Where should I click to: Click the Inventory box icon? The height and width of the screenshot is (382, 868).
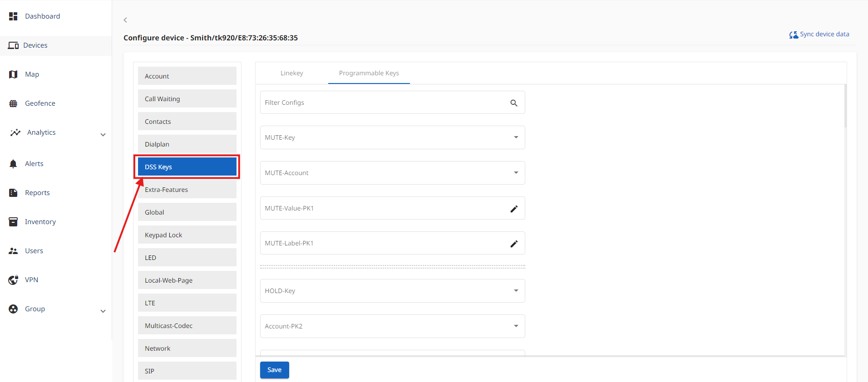(13, 222)
